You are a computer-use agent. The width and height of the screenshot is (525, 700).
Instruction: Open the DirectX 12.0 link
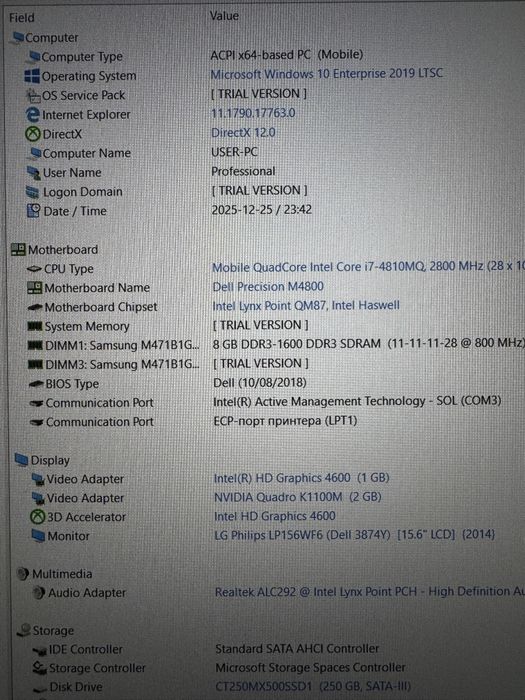point(243,133)
